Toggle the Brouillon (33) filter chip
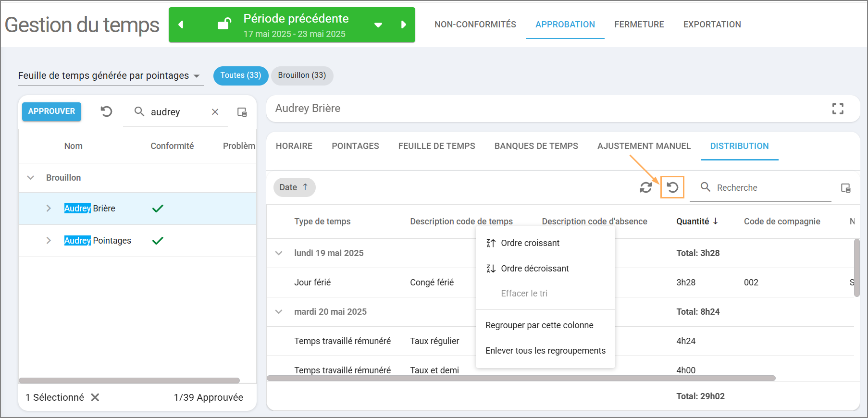The image size is (868, 418). 302,75
